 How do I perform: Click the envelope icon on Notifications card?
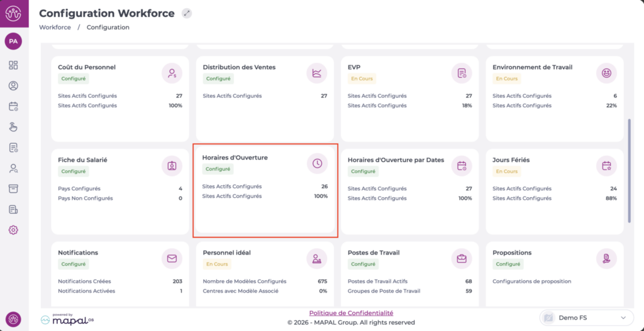click(x=172, y=258)
